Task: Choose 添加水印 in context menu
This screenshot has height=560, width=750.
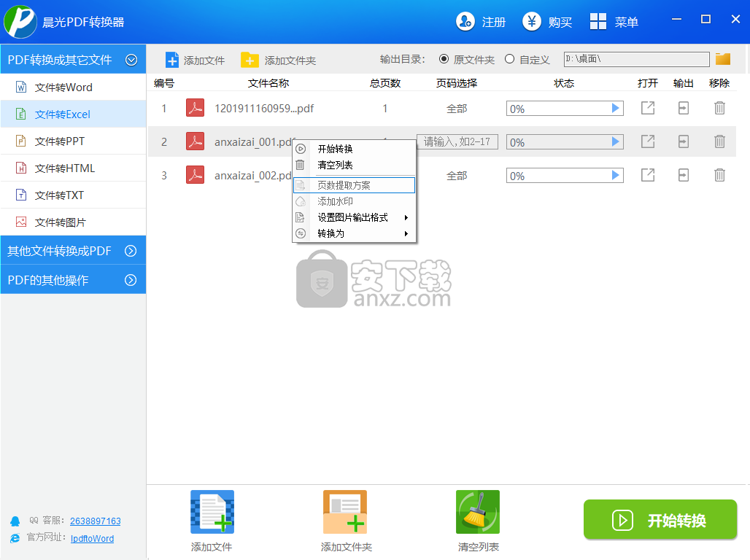Action: pos(354,201)
